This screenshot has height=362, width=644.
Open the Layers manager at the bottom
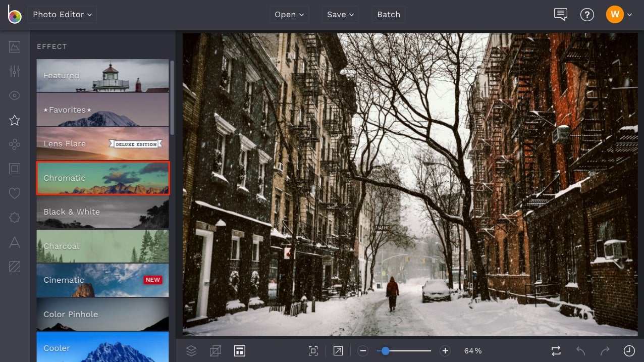click(191, 350)
